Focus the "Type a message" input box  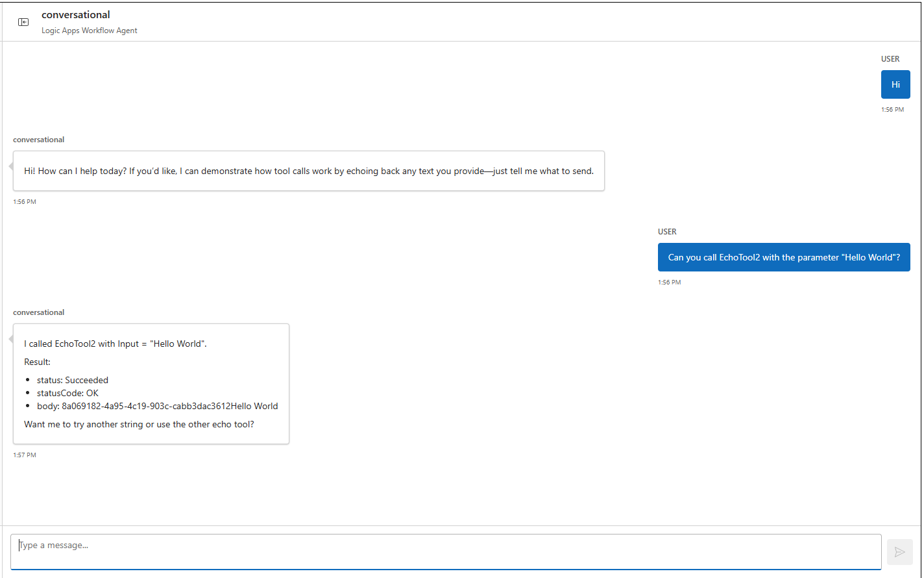445,551
